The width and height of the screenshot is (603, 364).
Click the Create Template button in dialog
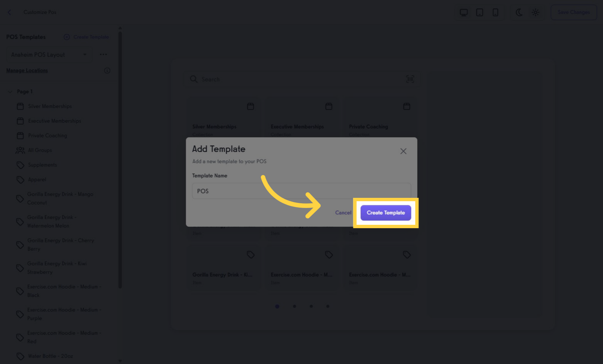(x=386, y=213)
